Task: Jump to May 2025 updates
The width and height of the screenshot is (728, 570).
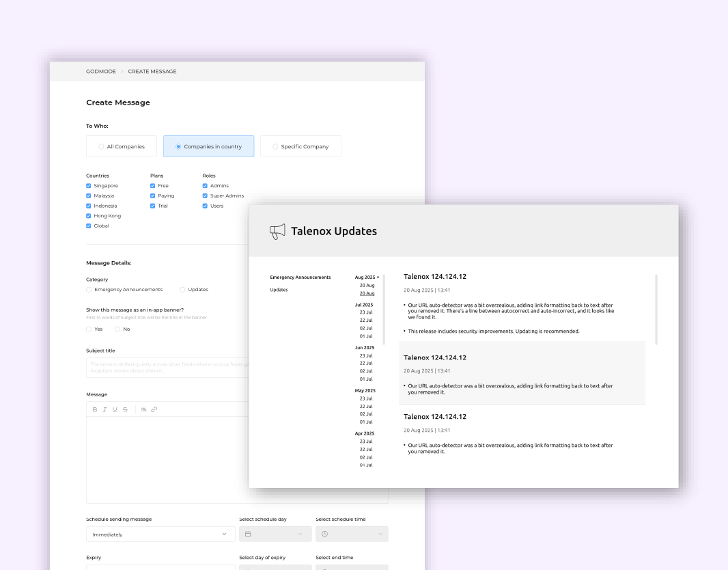Action: tap(365, 391)
